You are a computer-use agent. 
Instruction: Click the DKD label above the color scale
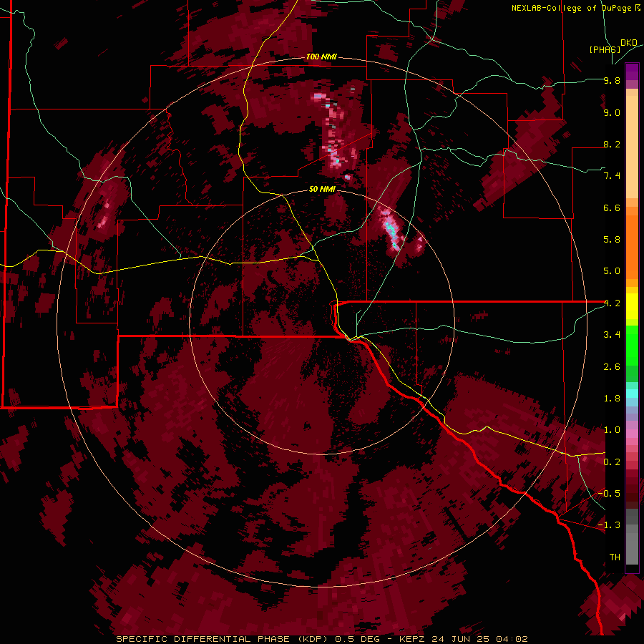[x=629, y=43]
